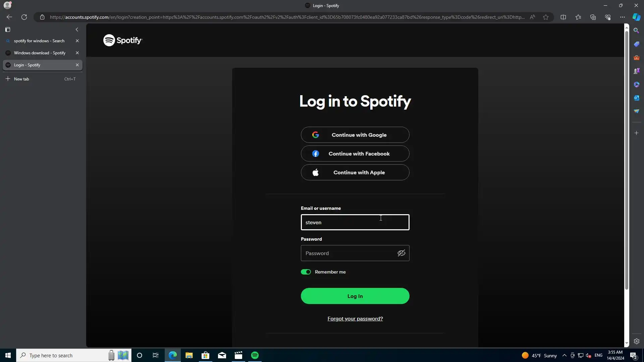This screenshot has width=644, height=362.
Task: Collapse the vertical tabs pane chevron
Action: [77, 29]
